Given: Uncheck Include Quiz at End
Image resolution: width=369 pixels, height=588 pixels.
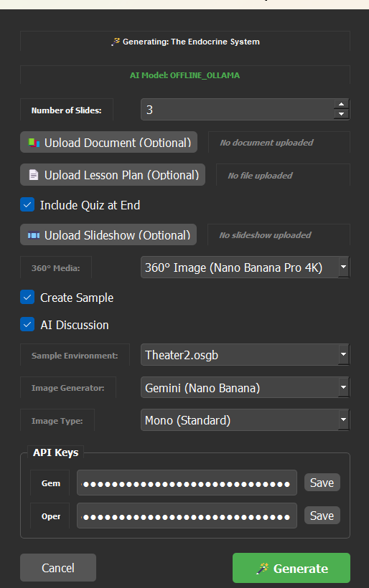Looking at the screenshot, I should point(27,205).
